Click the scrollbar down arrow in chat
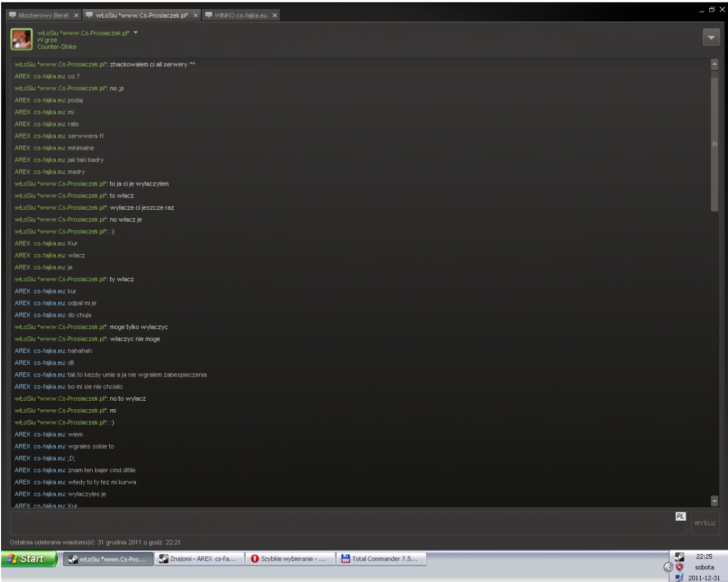This screenshot has width=728, height=582. pos(714,501)
